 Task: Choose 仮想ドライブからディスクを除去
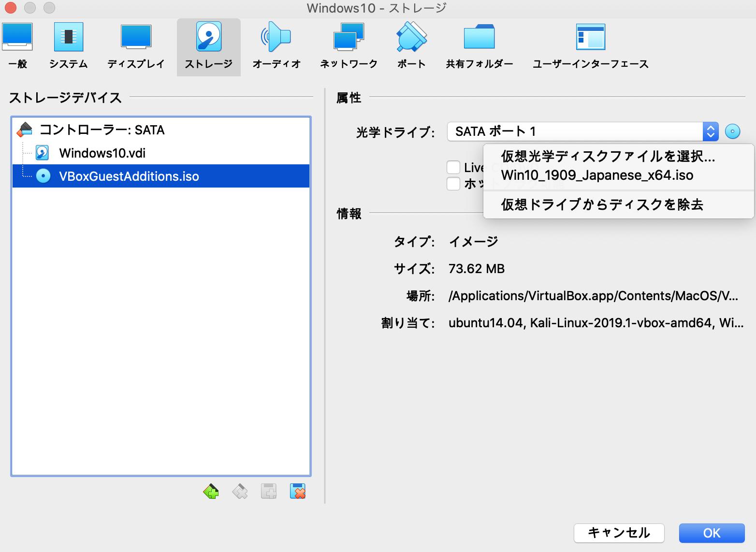click(x=603, y=204)
